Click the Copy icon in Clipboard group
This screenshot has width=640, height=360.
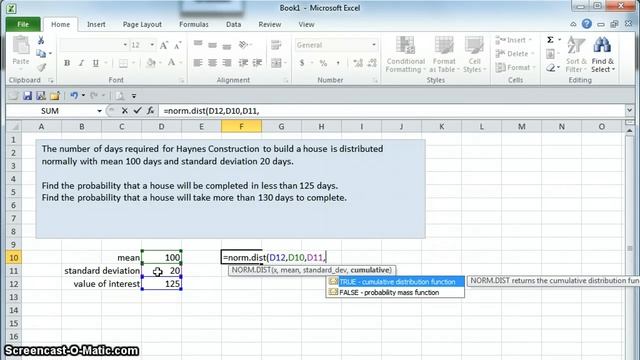point(41,53)
